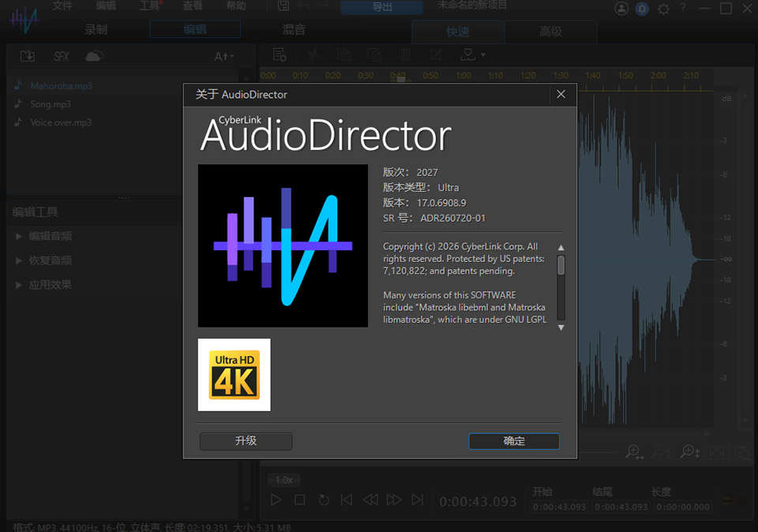758x532 pixels.
Task: Switch to the 编辑 room tab
Action: pyautogui.click(x=195, y=29)
